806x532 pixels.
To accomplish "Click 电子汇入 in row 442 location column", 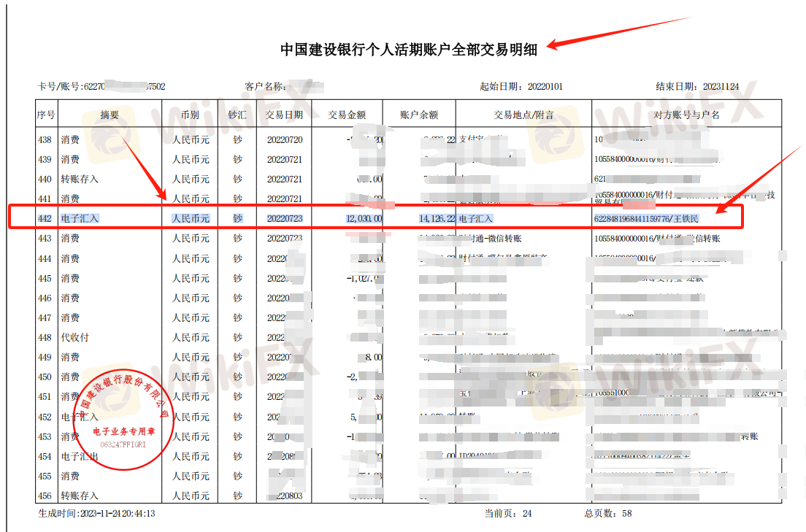I will [475, 218].
